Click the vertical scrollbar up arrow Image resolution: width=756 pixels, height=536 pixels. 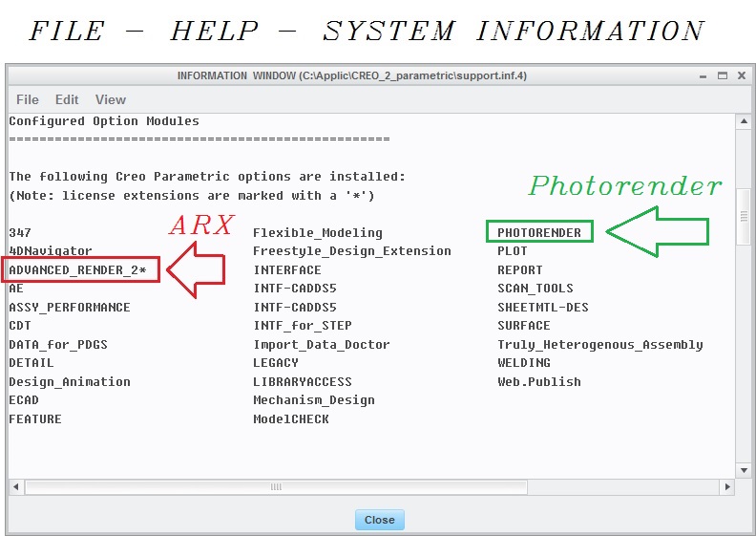(744, 121)
